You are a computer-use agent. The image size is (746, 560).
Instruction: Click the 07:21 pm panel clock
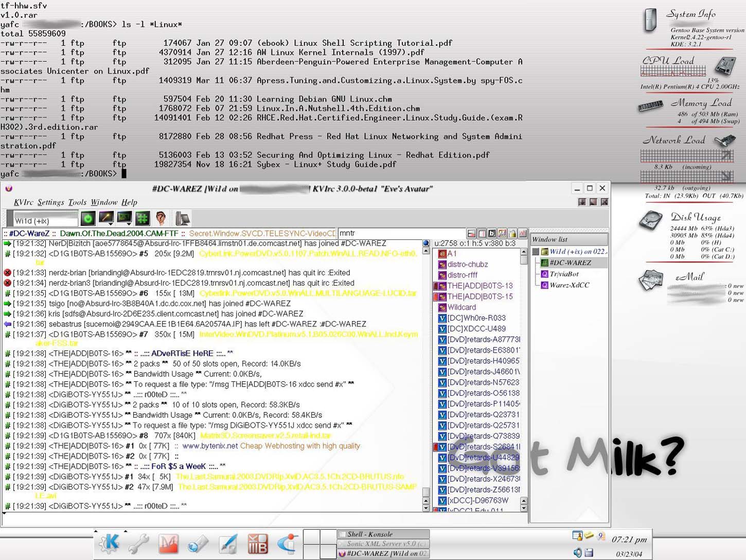(629, 539)
